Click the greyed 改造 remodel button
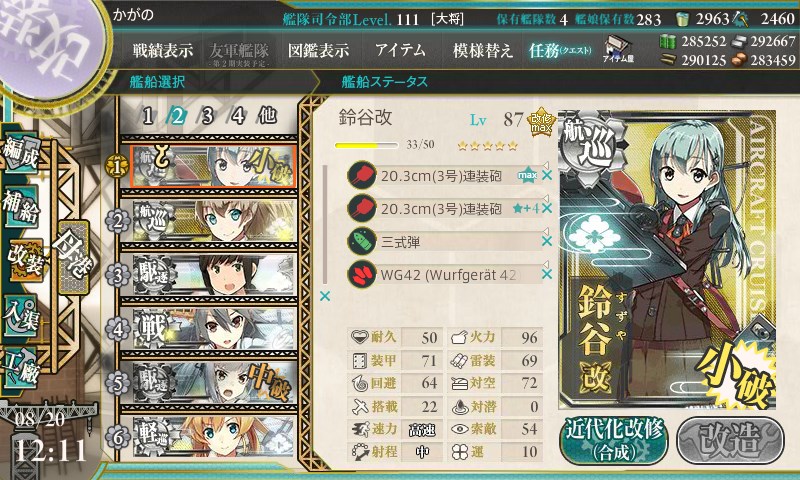 730,441
